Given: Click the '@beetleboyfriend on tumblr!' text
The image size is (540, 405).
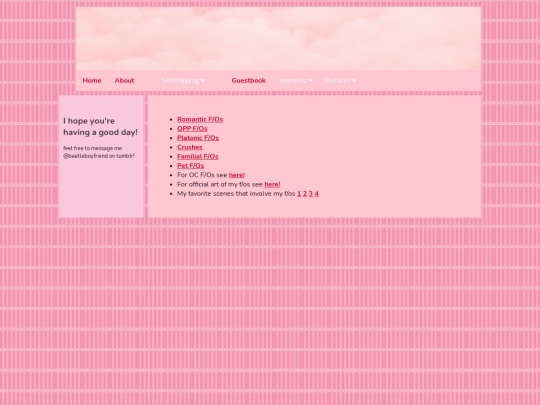Looking at the screenshot, I should 99,156.
